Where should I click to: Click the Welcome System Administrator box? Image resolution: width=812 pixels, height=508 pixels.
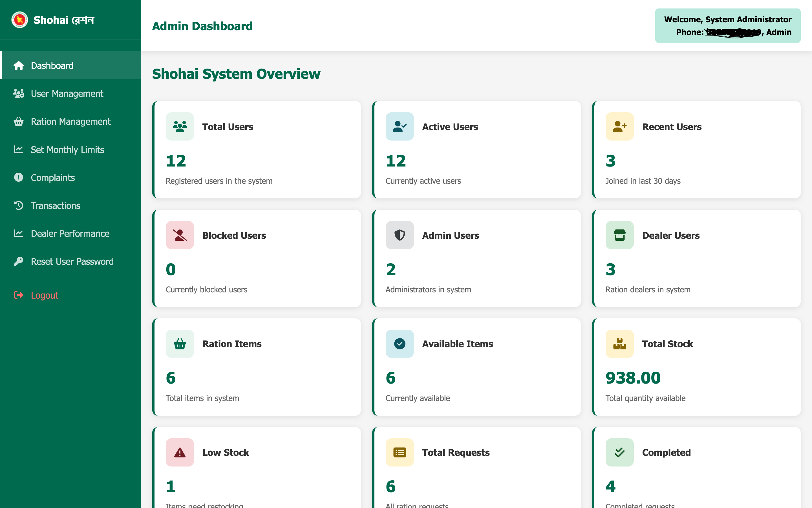pos(727,25)
